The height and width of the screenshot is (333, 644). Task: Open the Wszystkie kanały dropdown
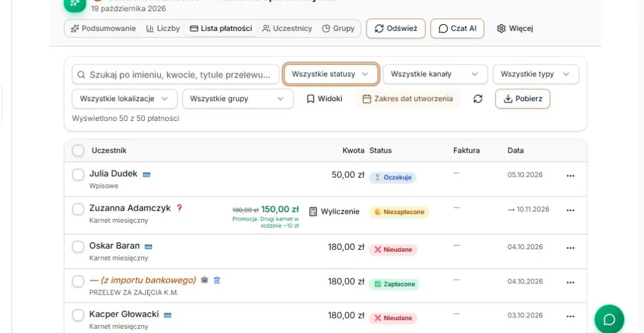coord(435,74)
